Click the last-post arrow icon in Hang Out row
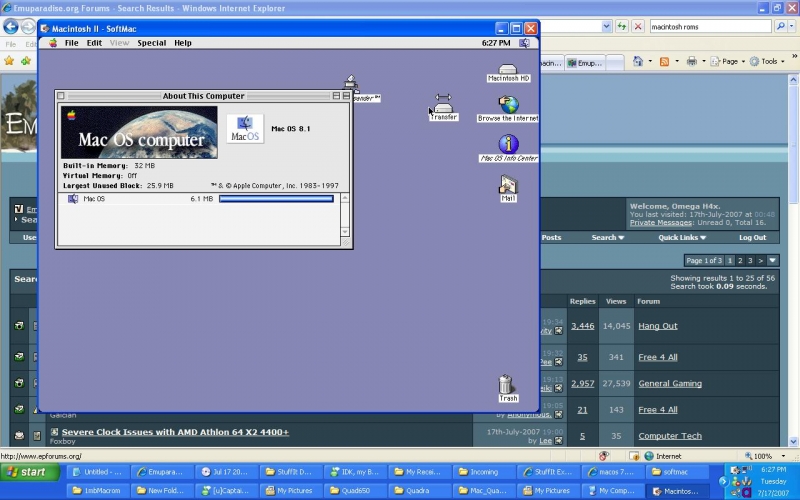The width and height of the screenshot is (800, 500). (559, 331)
